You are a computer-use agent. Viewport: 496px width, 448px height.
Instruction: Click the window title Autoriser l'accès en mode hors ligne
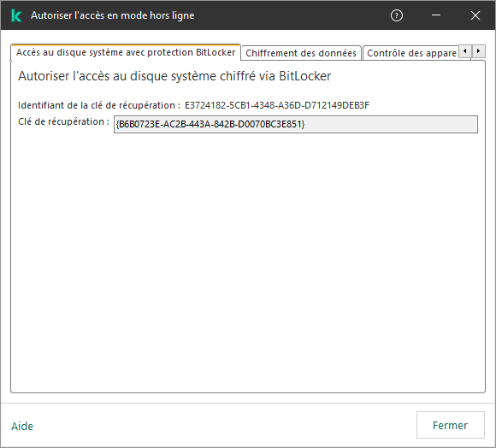pos(113,15)
